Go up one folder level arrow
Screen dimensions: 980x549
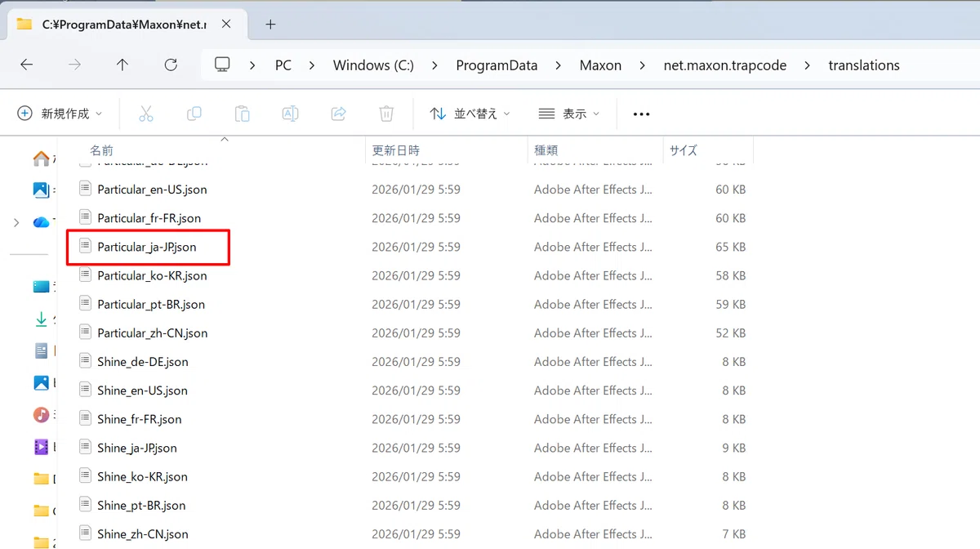tap(122, 65)
